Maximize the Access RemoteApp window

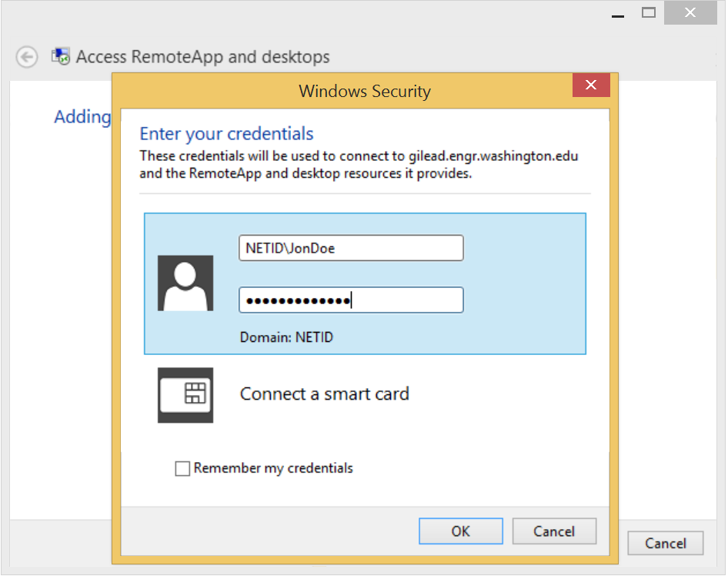[648, 12]
